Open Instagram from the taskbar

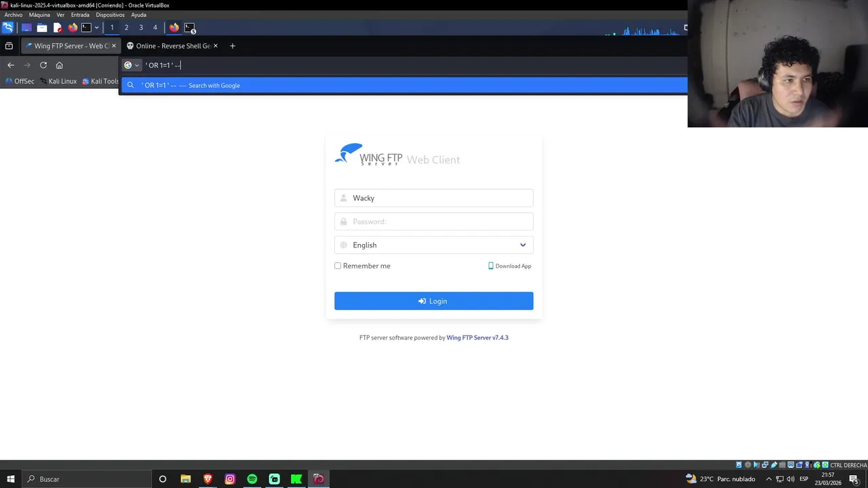coord(230,479)
